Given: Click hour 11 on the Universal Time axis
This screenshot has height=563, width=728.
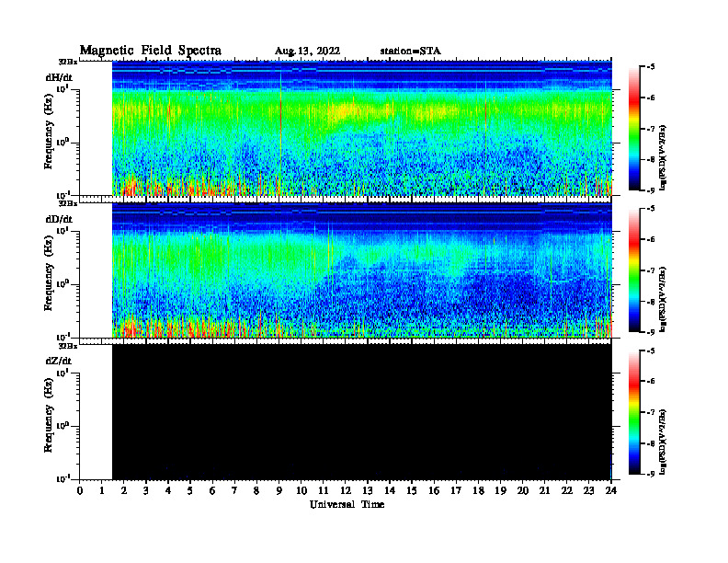Looking at the screenshot, I should pos(324,490).
